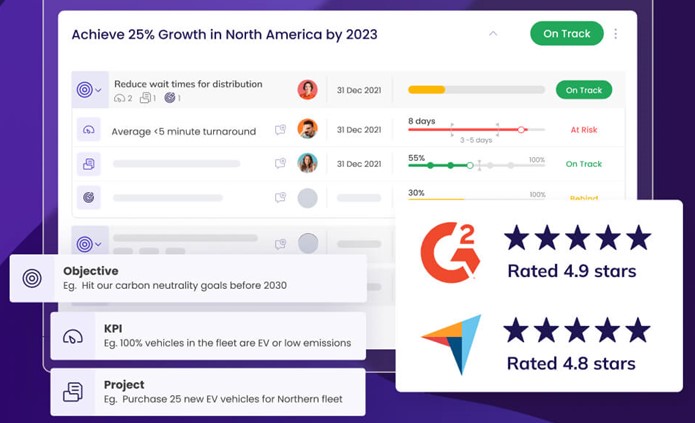Screen dimensions: 695x423
Task: Click the 'KPI' card title
Action: click(113, 329)
